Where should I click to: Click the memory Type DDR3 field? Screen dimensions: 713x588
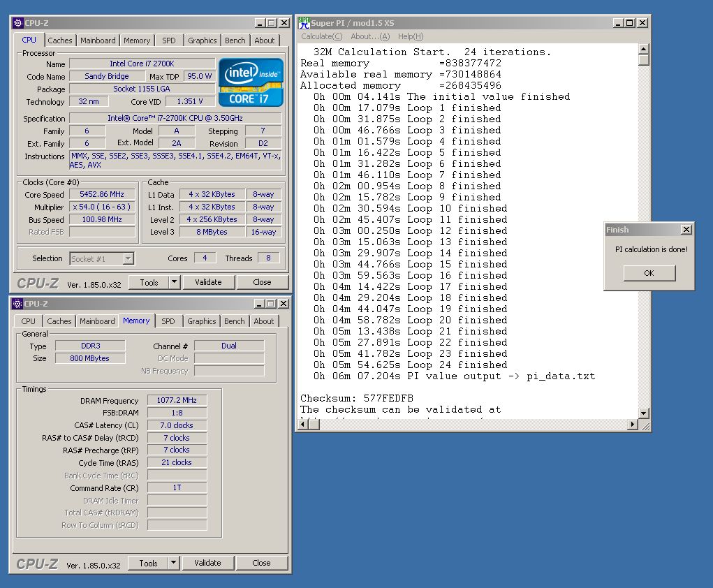90,346
